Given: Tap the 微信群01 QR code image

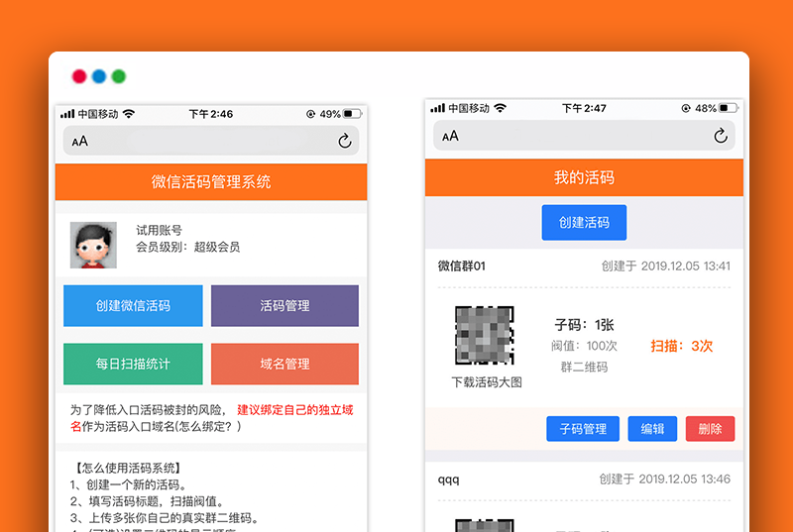Looking at the screenshot, I should point(485,336).
